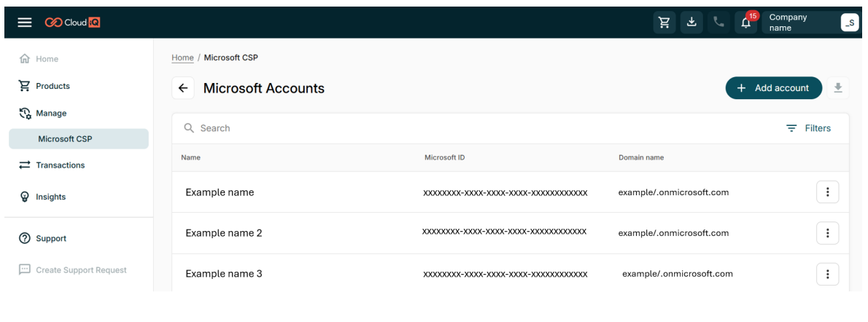Screen dimensions: 868x322
Task: Select the 'Example name 3' row text
Action: tap(224, 274)
